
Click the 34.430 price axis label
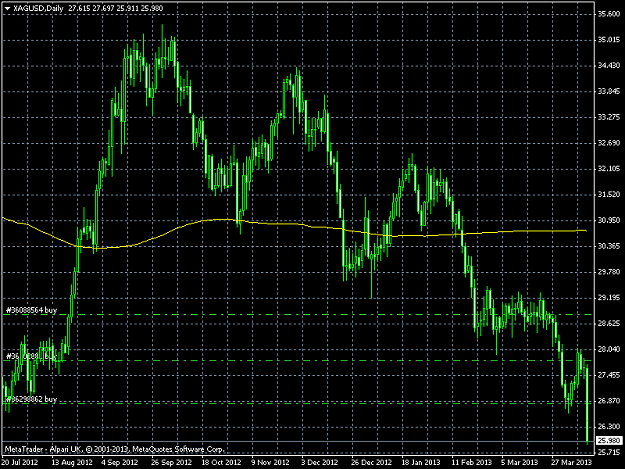coord(609,65)
